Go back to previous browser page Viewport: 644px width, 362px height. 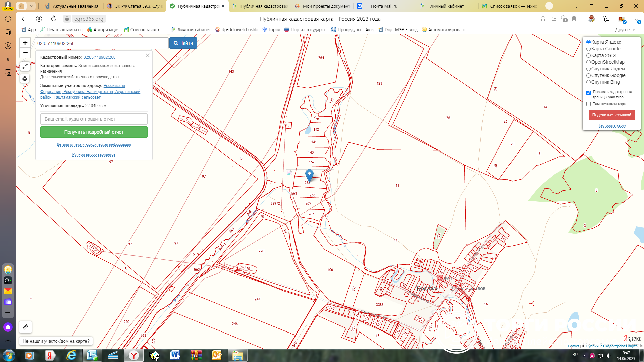point(24,19)
